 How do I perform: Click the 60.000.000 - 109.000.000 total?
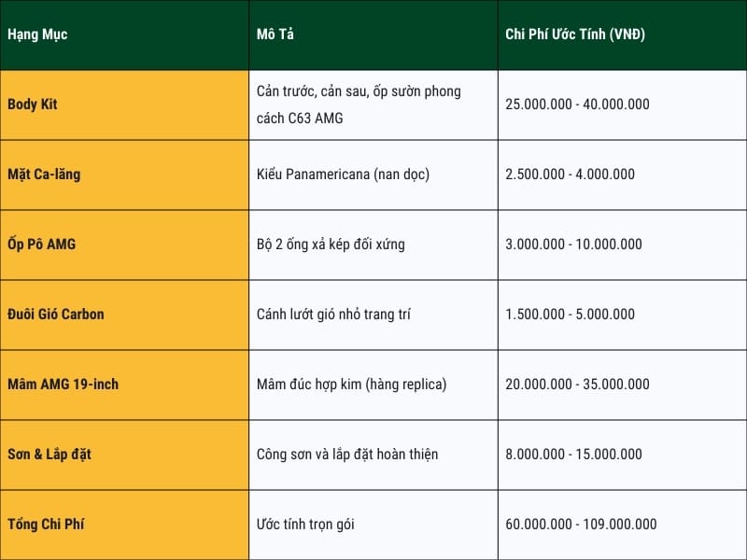click(x=581, y=525)
